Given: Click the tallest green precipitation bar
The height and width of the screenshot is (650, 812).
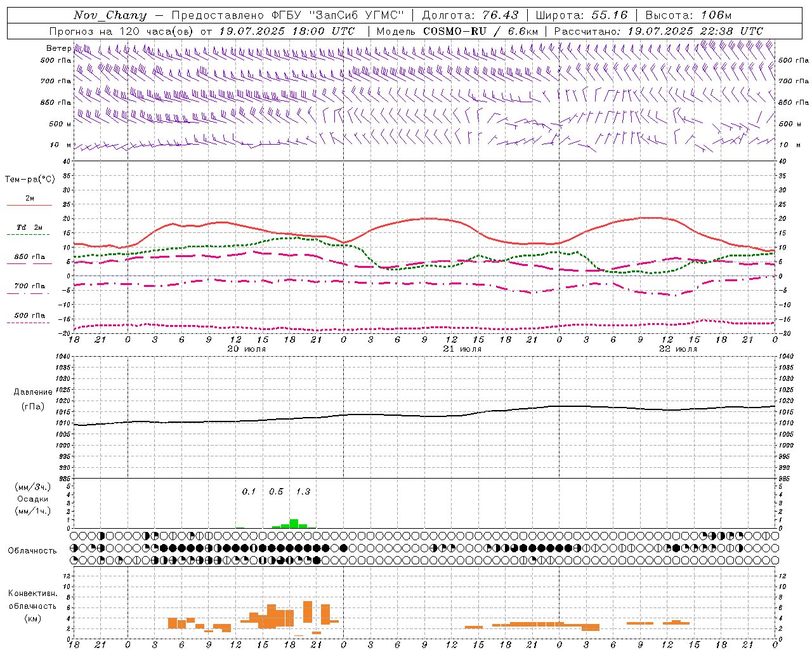Looking at the screenshot, I should coord(294,524).
